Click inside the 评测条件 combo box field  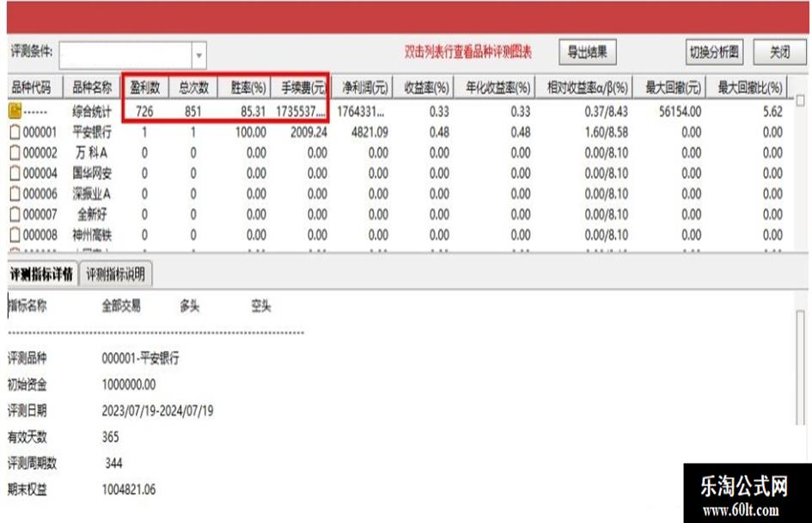125,56
